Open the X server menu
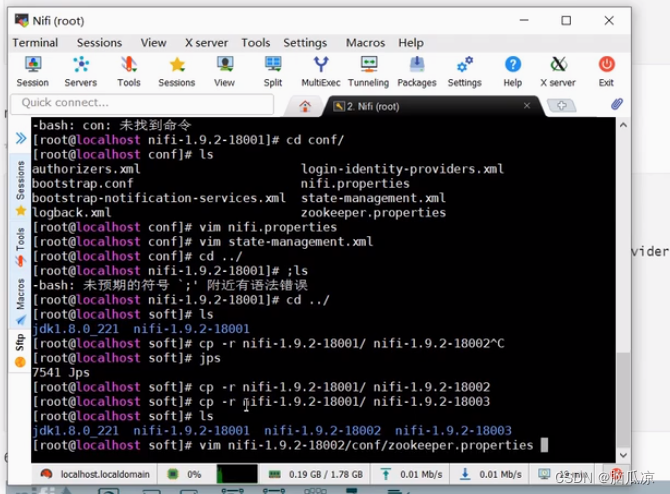The width and height of the screenshot is (670, 494). (206, 43)
